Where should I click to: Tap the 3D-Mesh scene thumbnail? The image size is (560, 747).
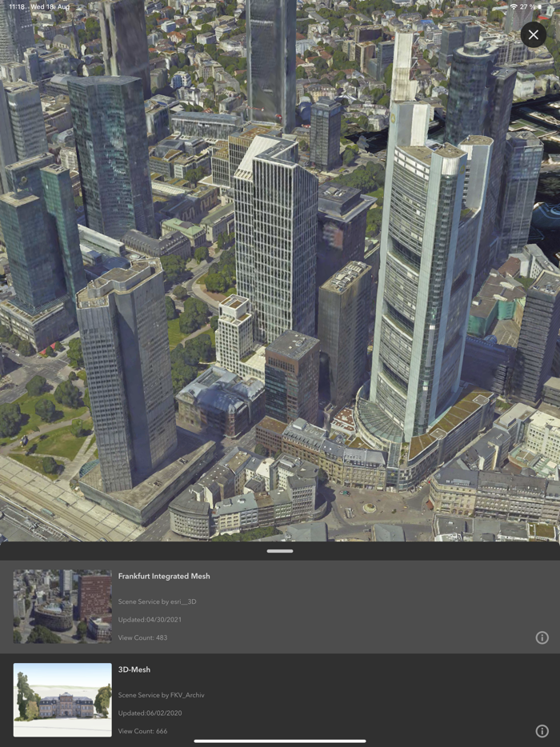click(62, 700)
